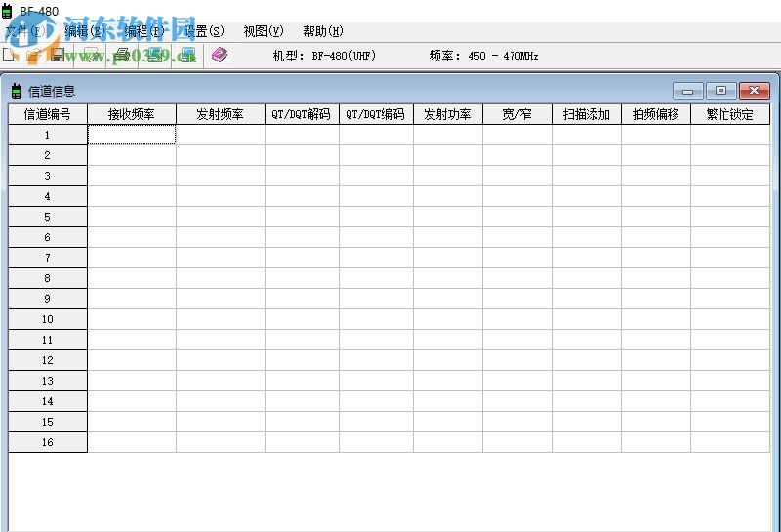This screenshot has height=532, width=781.
Task: Select channel row header 16
Action: pyautogui.click(x=48, y=442)
